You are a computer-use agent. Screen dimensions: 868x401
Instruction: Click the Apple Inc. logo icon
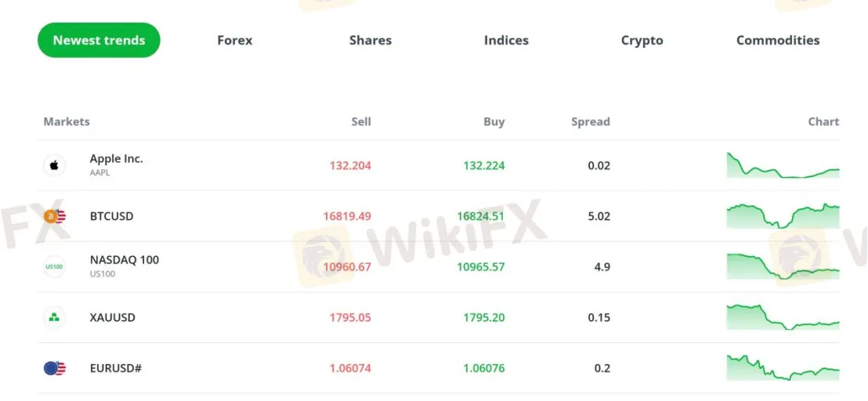(x=54, y=165)
